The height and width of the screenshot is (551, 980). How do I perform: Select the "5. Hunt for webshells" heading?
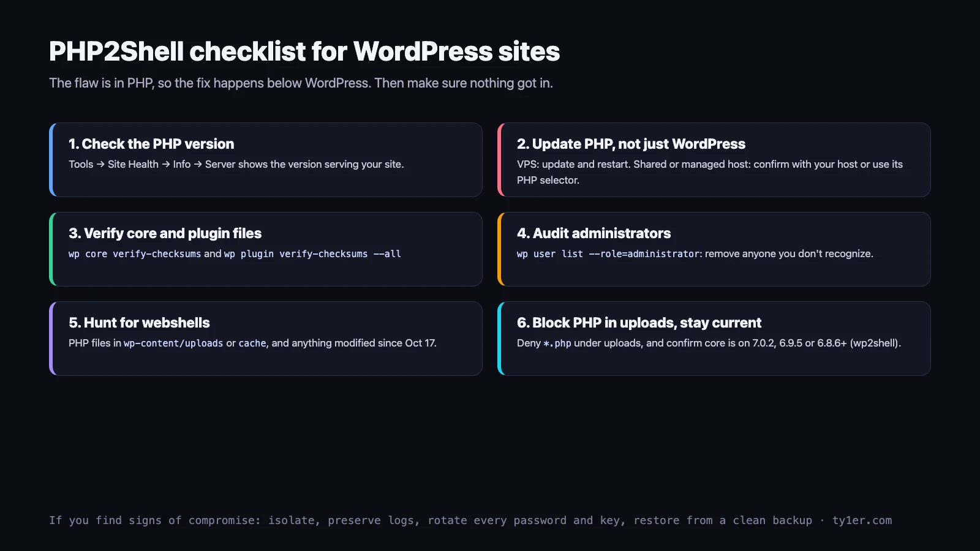(x=139, y=323)
